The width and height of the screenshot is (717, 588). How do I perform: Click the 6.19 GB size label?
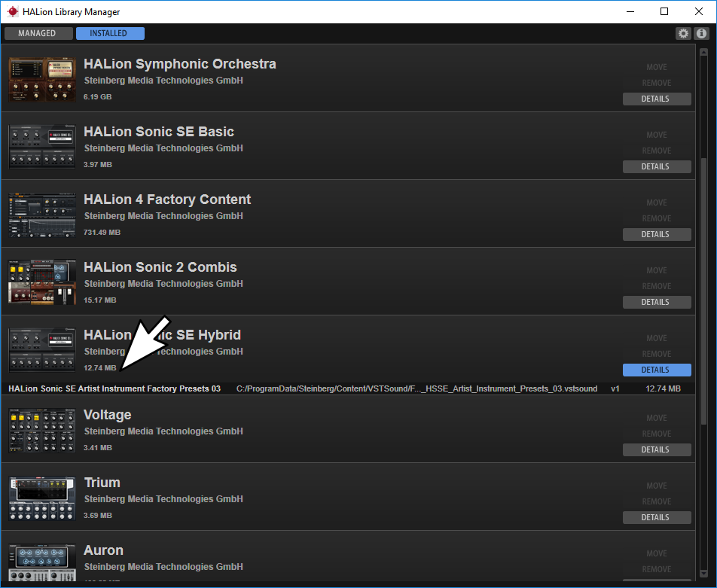click(x=97, y=97)
